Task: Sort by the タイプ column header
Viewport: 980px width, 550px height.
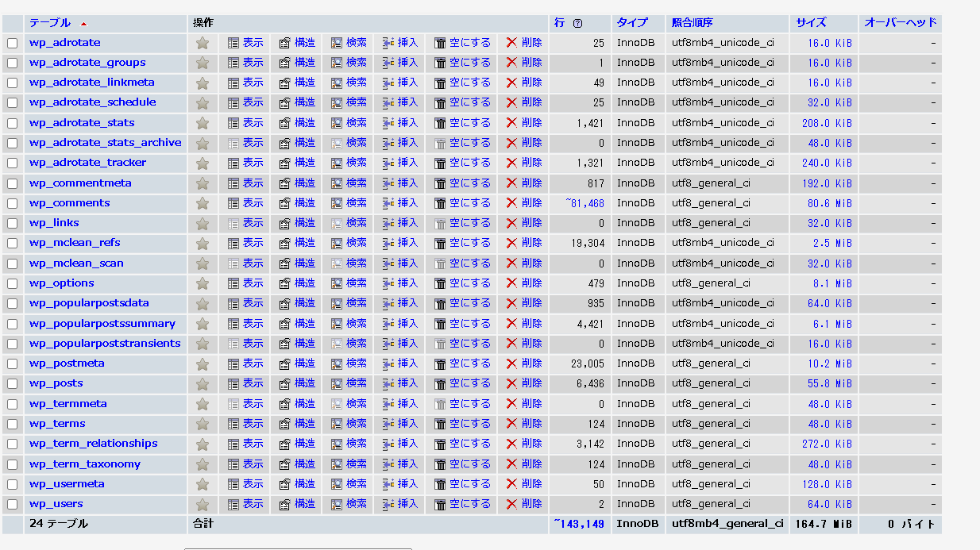Action: coord(632,23)
